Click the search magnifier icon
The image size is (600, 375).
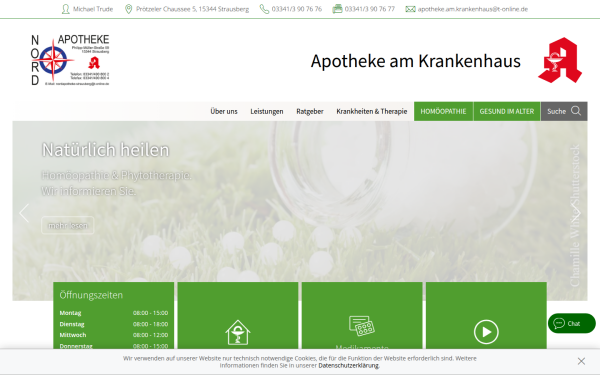(576, 111)
